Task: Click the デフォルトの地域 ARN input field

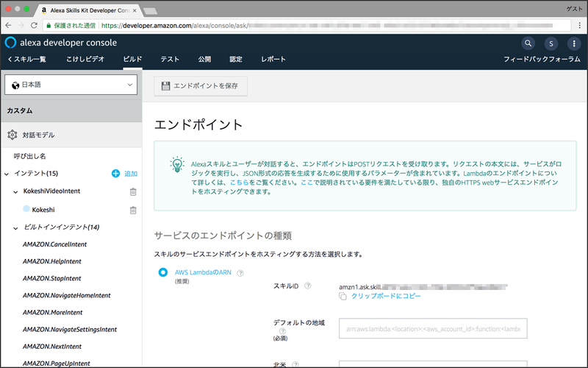Action: [x=433, y=328]
